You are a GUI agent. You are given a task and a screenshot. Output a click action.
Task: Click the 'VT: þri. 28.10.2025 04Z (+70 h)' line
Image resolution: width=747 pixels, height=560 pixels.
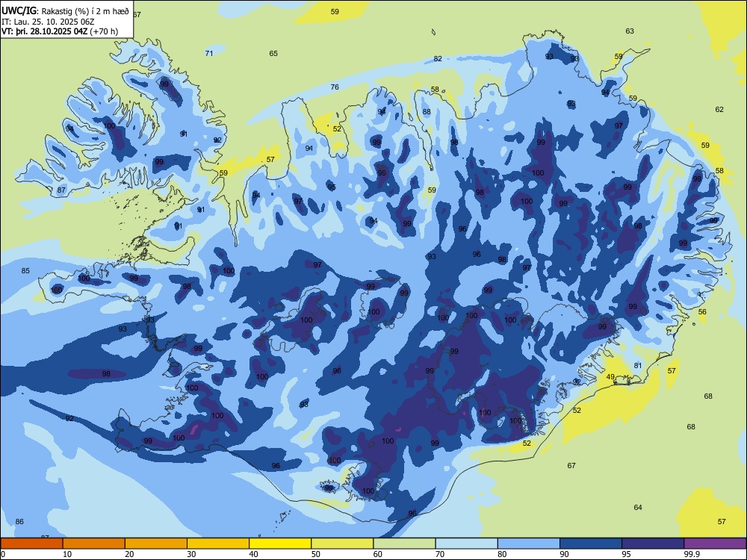(x=60, y=32)
